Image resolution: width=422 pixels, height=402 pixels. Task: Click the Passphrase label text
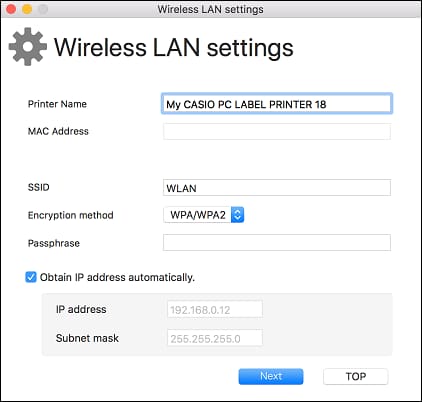(54, 243)
